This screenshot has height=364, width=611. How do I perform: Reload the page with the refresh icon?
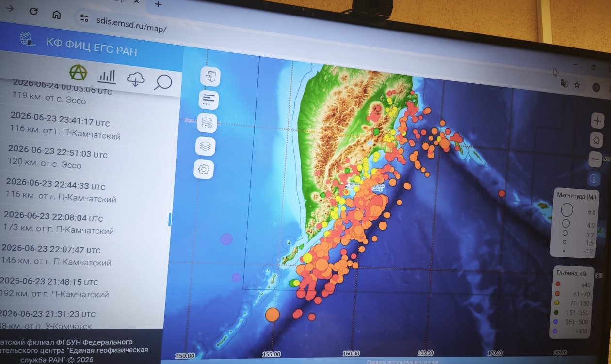click(33, 11)
